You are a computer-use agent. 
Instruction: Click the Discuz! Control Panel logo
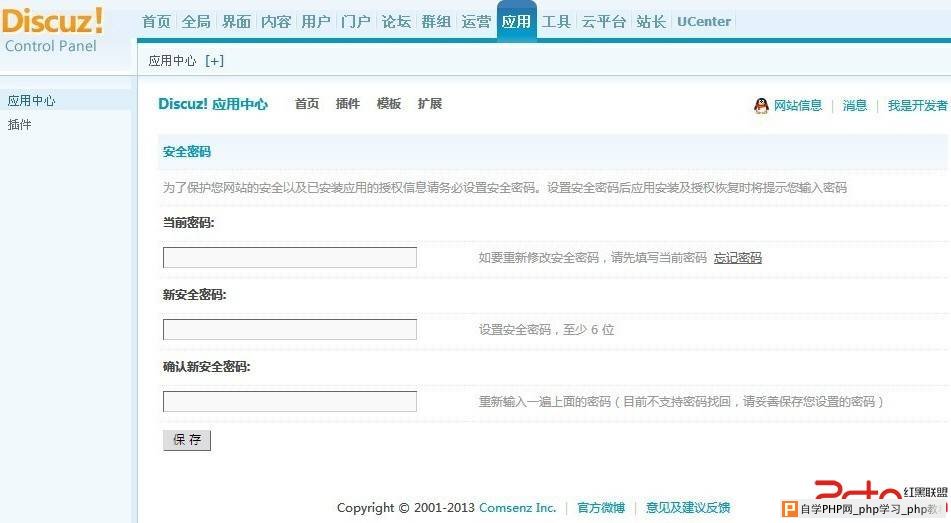pos(52,30)
